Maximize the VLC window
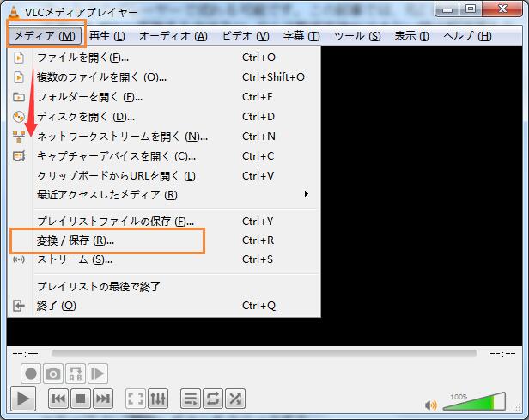This screenshot has height=420, width=529. 471,9
